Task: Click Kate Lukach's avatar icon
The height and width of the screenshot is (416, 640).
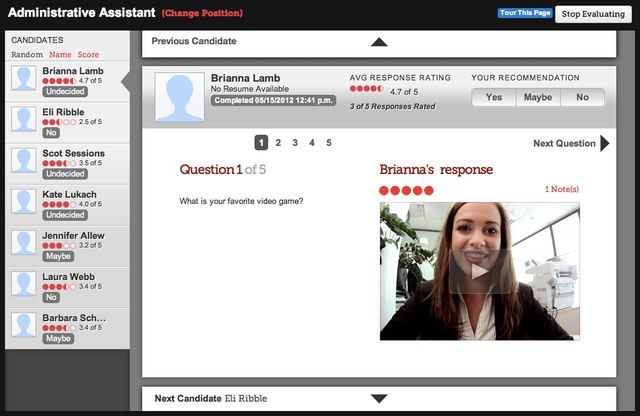Action: 25,203
